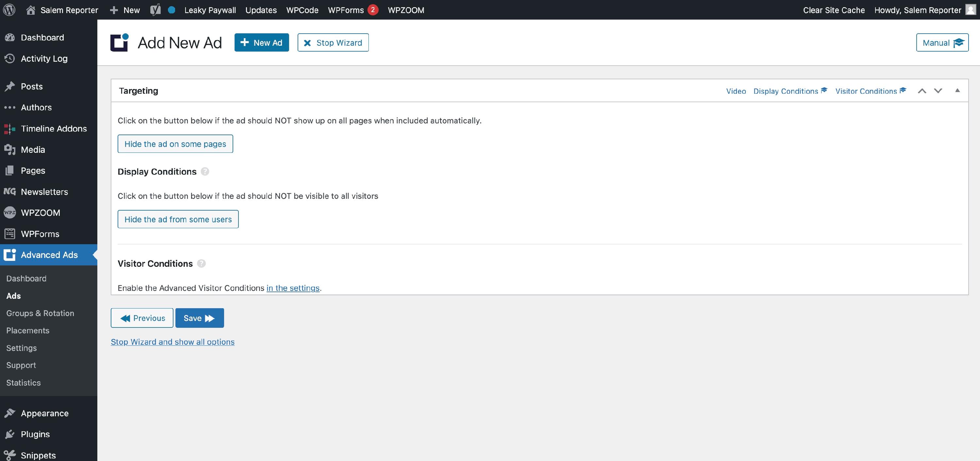980x461 pixels.
Task: Open the Yoast SEO admin bar icon
Action: [155, 10]
